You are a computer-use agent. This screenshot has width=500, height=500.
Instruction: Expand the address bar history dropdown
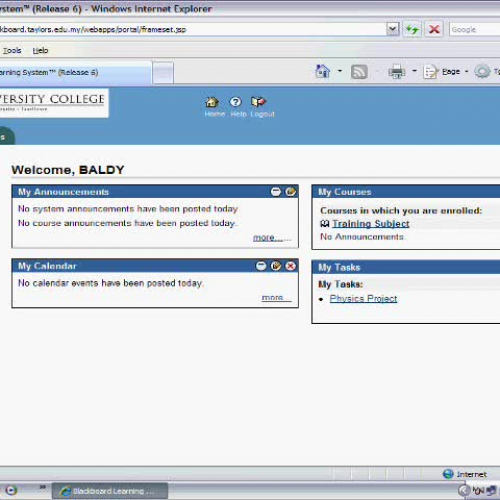(x=393, y=29)
